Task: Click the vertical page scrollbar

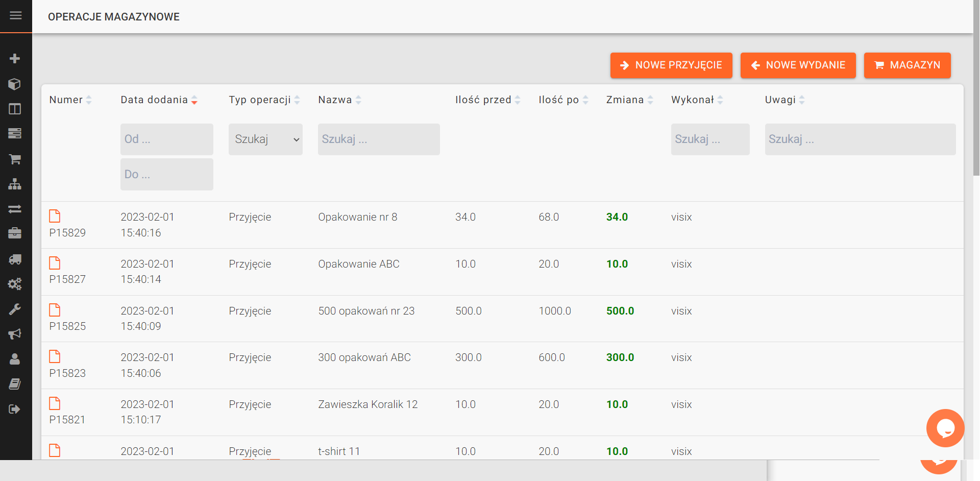Action: click(x=976, y=102)
